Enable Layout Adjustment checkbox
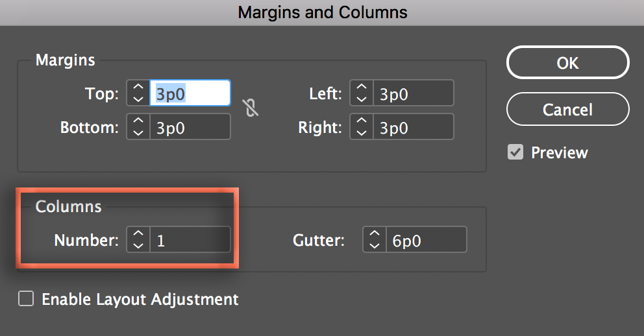The height and width of the screenshot is (336, 644). coord(26,299)
